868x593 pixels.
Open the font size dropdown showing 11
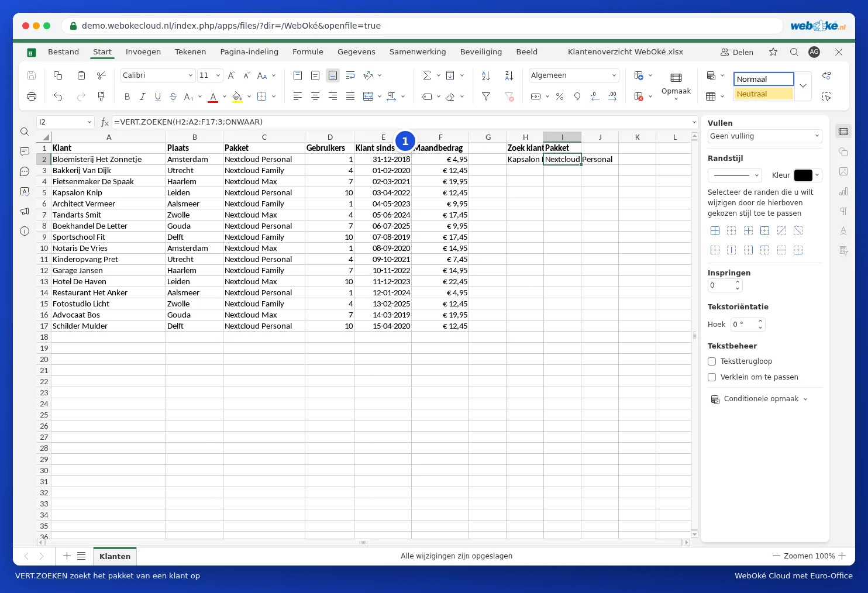(x=210, y=75)
